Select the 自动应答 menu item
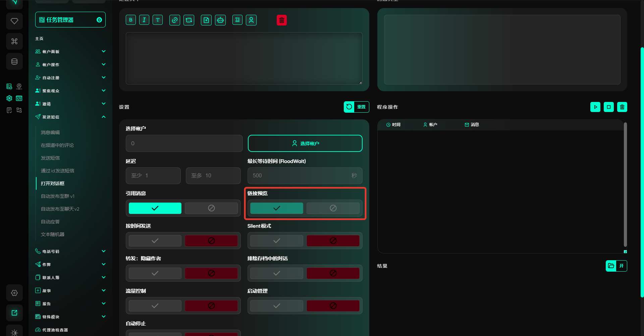The height and width of the screenshot is (336, 644). click(50, 222)
